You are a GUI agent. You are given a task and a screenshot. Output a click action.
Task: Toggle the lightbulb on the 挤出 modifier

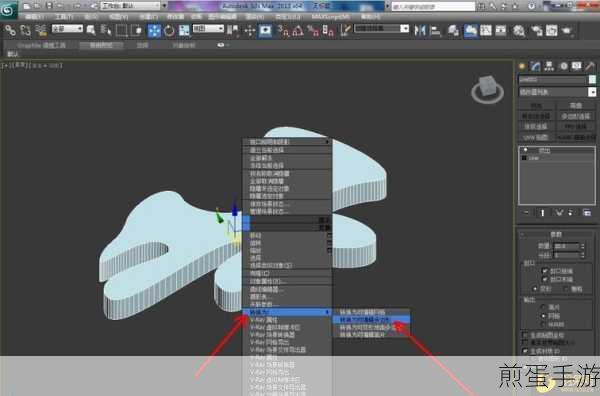point(525,150)
